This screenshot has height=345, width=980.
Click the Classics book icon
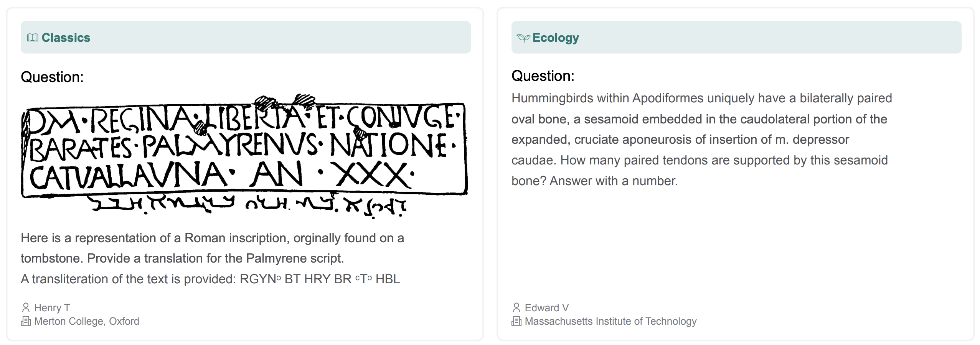33,38
